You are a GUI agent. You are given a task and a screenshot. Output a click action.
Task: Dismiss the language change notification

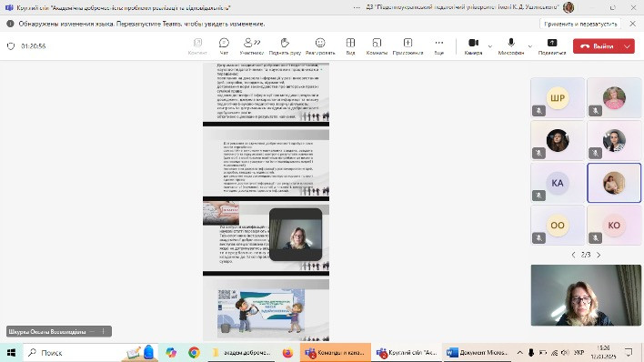(632, 24)
